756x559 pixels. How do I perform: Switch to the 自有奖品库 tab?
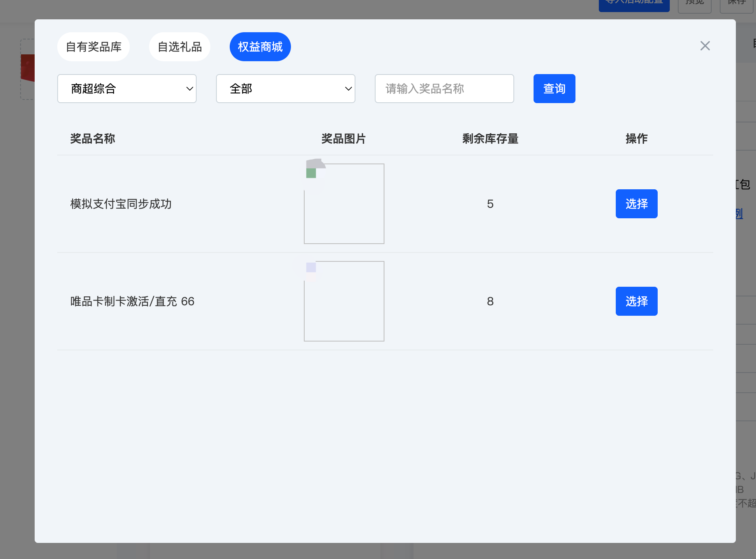point(93,47)
